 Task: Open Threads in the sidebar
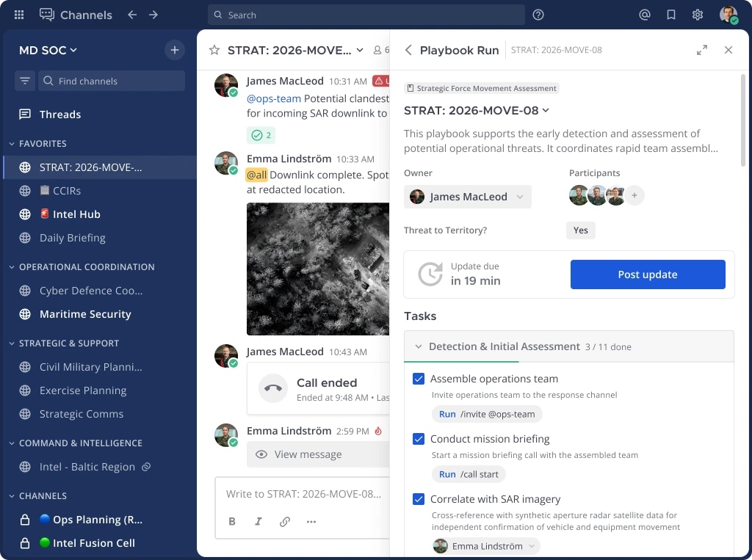pos(100,114)
